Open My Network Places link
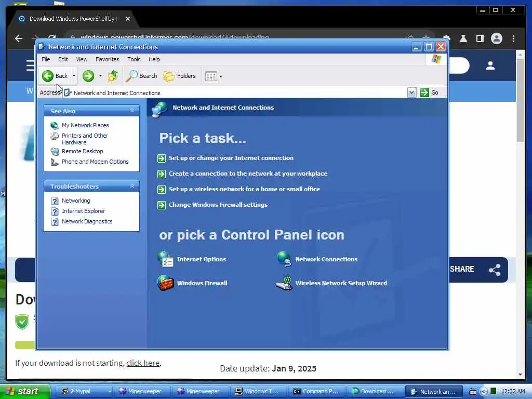532x399 pixels. [x=85, y=125]
